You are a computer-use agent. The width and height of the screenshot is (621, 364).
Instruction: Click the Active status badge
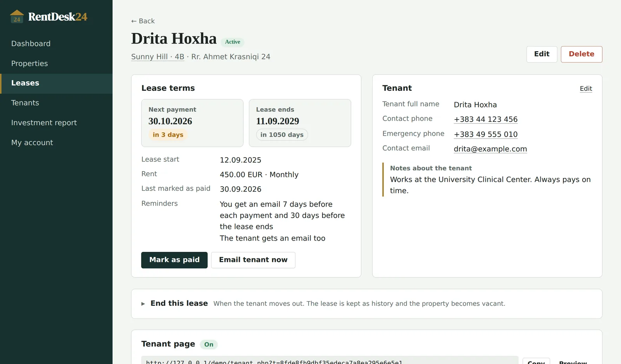point(232,42)
